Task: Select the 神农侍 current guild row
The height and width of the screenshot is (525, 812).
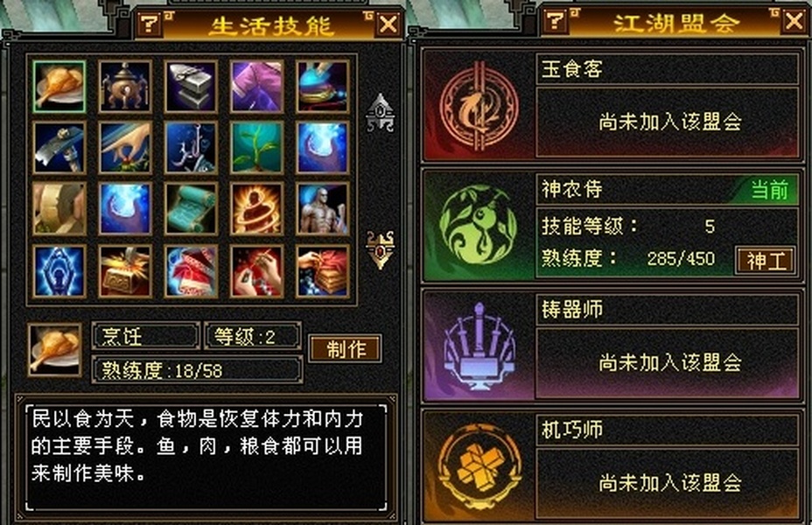Action: tap(612, 226)
